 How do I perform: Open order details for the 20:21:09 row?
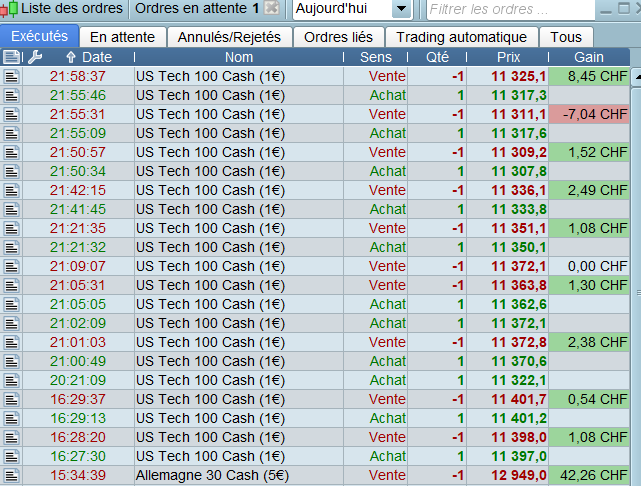(11, 381)
